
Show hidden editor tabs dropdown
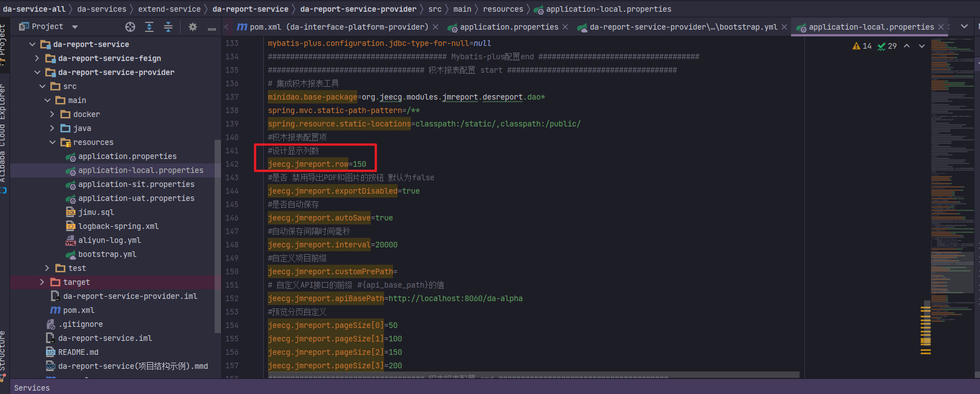(964, 26)
